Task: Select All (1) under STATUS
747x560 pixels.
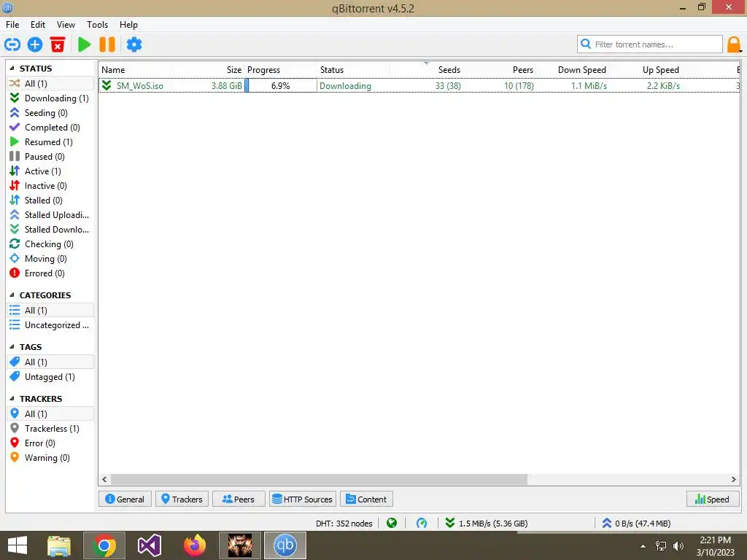Action: click(x=51, y=84)
